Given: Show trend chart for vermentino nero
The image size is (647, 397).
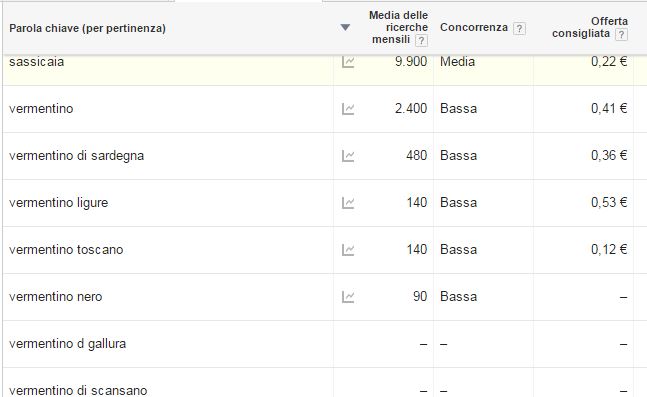Looking at the screenshot, I should coord(348,297).
